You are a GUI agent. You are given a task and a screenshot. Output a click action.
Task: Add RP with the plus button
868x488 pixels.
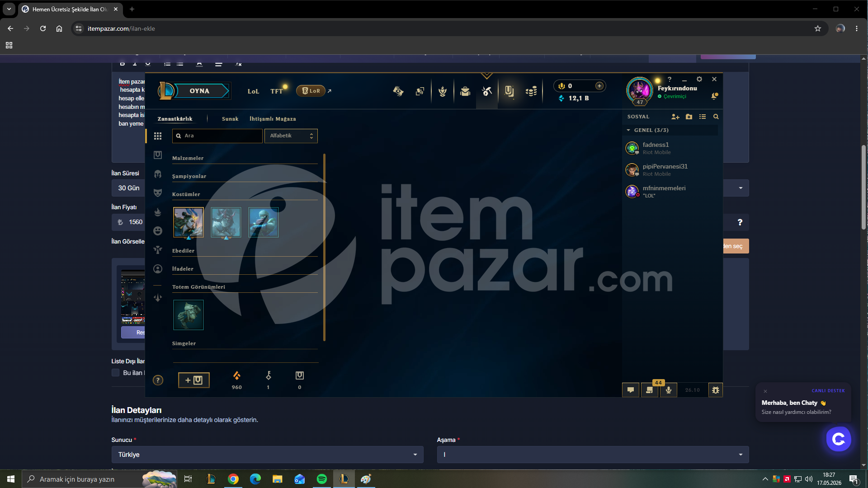tap(599, 86)
